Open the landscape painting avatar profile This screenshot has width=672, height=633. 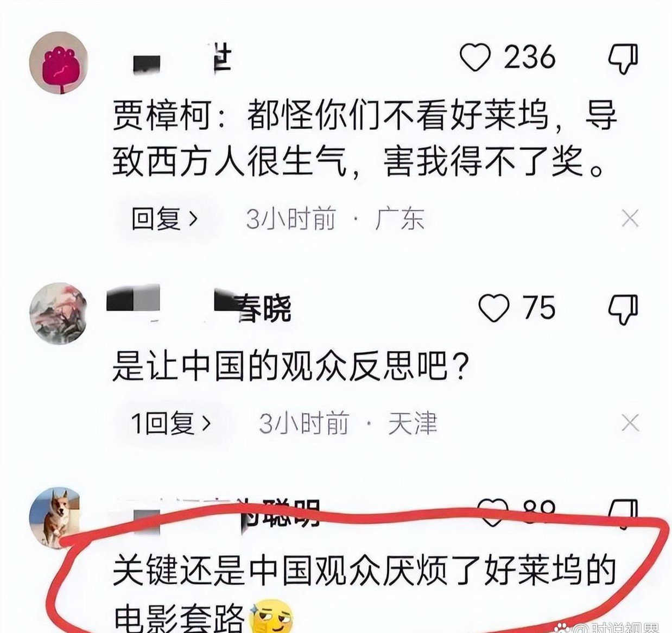[x=58, y=313]
